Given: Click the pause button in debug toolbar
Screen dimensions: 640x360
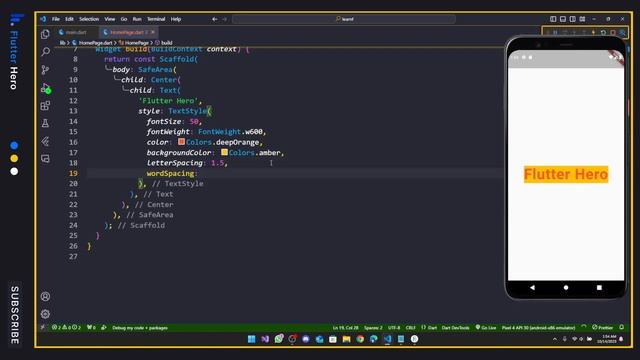Looking at the screenshot, I should pyautogui.click(x=555, y=32).
